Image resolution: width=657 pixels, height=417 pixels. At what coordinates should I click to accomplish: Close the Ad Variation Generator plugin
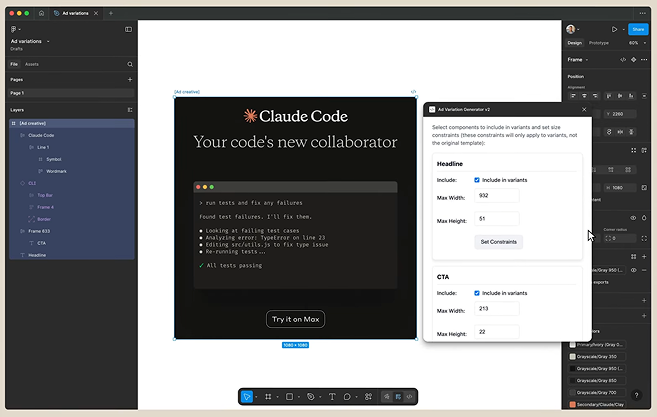coord(584,109)
